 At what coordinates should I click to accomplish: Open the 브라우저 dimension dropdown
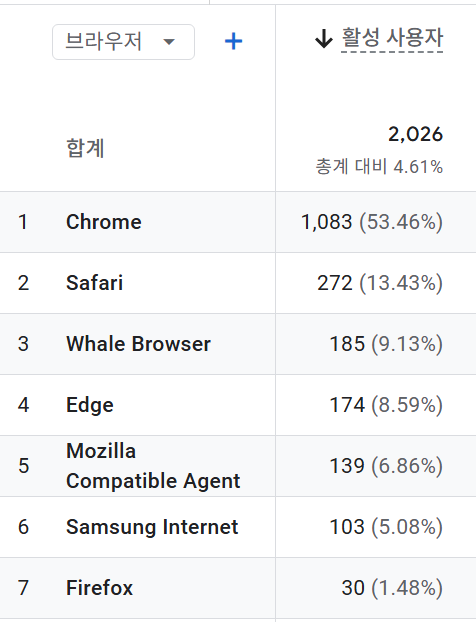[x=123, y=42]
